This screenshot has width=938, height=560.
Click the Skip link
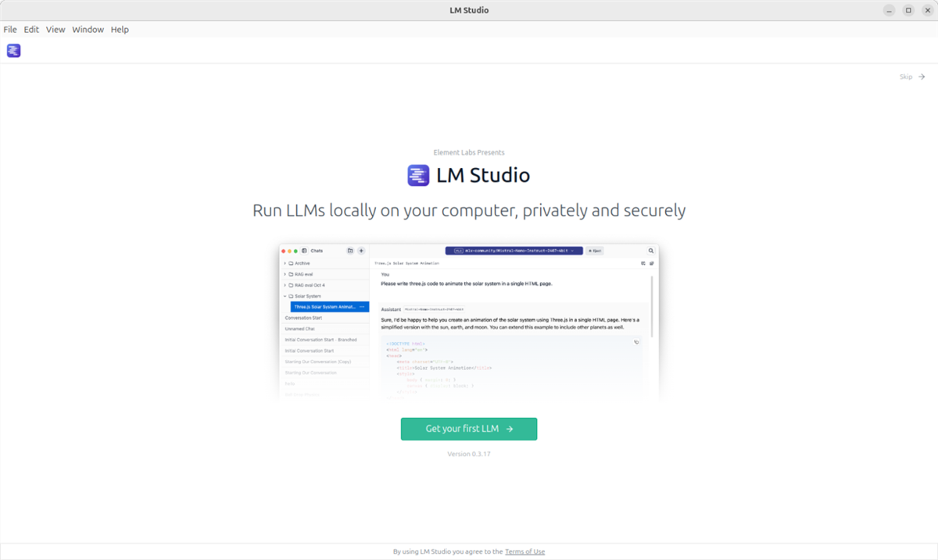pos(912,77)
